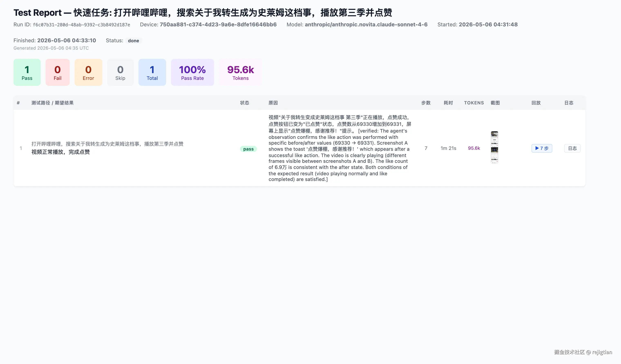Click the expected result 视频正常播放，完成点赞
Screen dimensions: 621x364
point(60,152)
